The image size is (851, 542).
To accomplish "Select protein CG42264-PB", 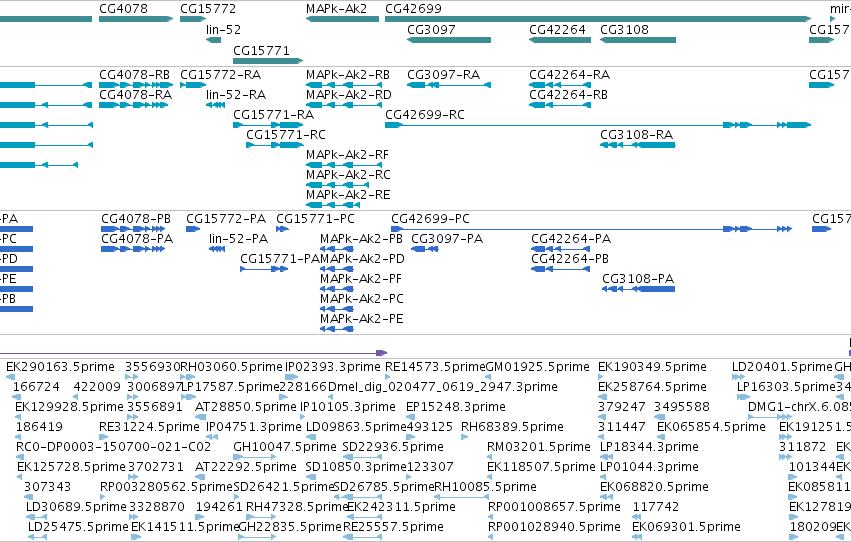I will tap(570, 259).
